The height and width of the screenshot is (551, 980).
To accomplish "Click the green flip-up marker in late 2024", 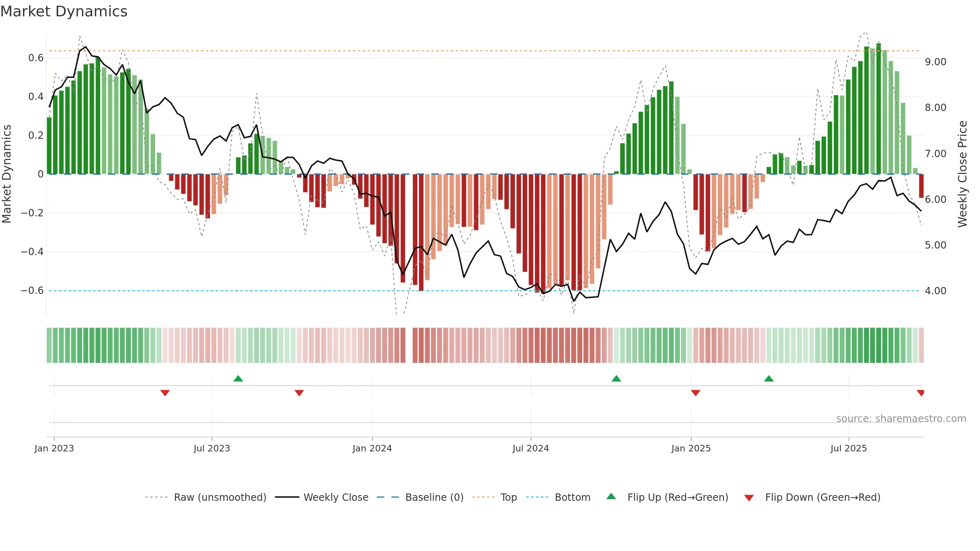I will tap(617, 378).
